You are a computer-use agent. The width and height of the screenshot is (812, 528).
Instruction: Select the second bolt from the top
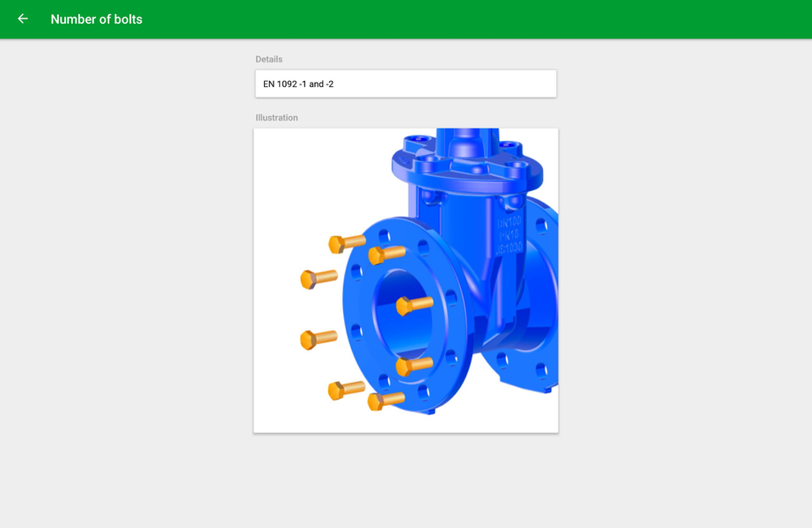[x=387, y=254]
